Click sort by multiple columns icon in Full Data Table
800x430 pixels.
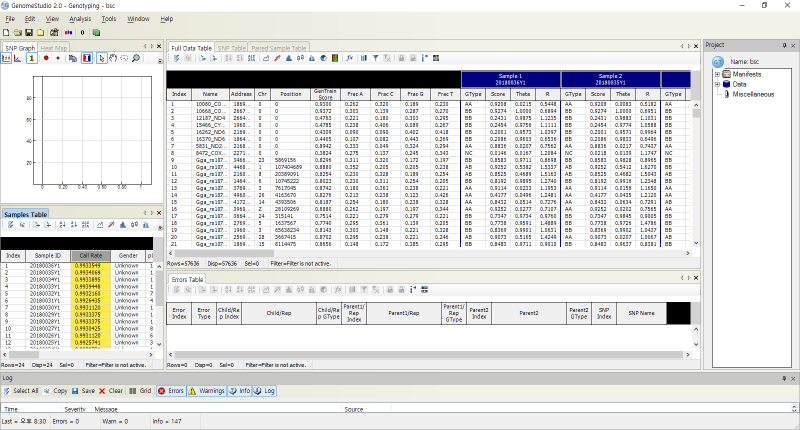252,58
